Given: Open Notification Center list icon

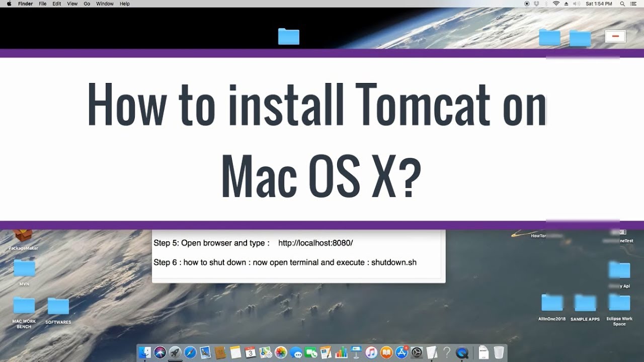Looking at the screenshot, I should (x=633, y=4).
